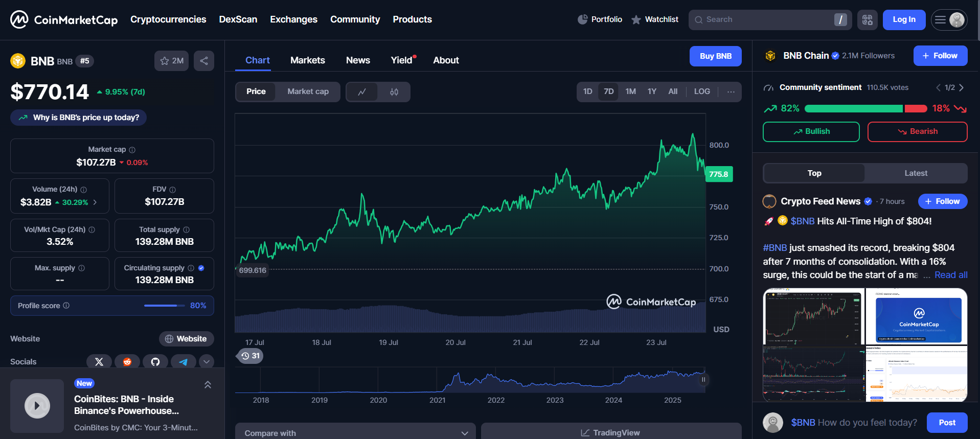Screen dimensions: 980x439
Task: Open BNB's GitHub social link
Action: coord(155,362)
